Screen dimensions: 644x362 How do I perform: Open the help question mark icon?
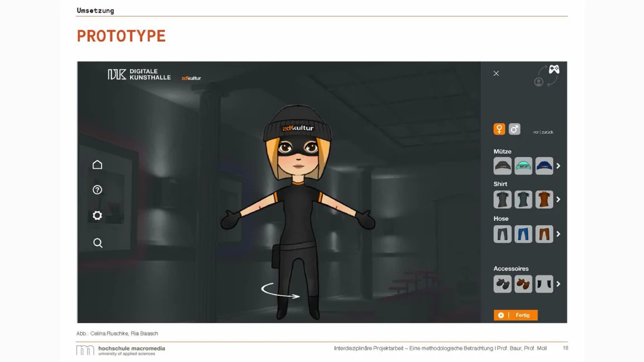point(98,189)
